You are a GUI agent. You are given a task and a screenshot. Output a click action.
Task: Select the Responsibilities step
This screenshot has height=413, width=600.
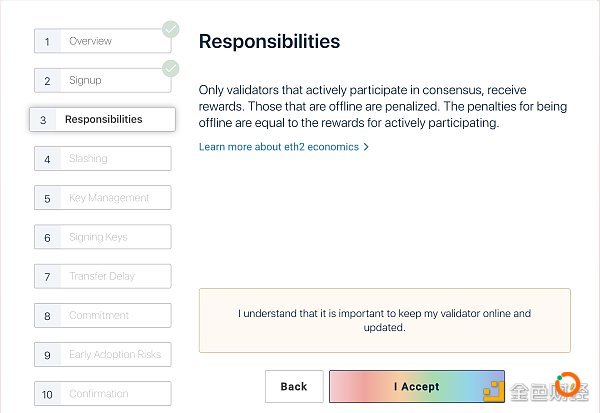pos(103,119)
